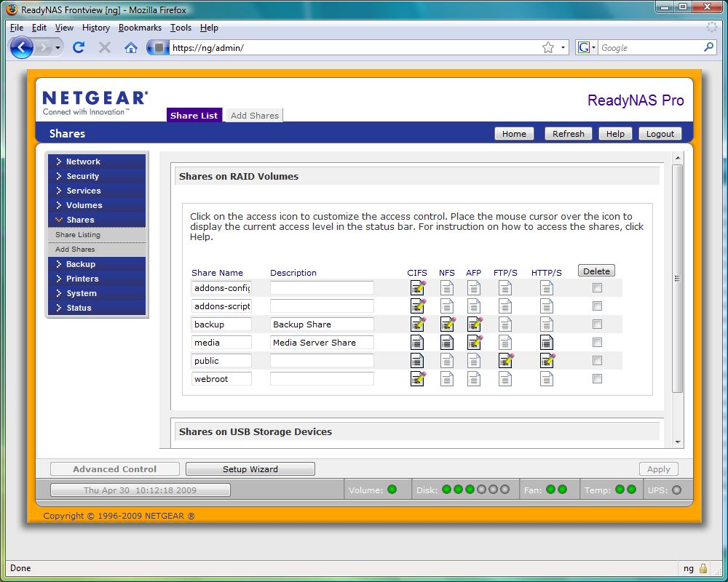This screenshot has height=582, width=728.
Task: Start search with the magnifier icon
Action: (708, 47)
